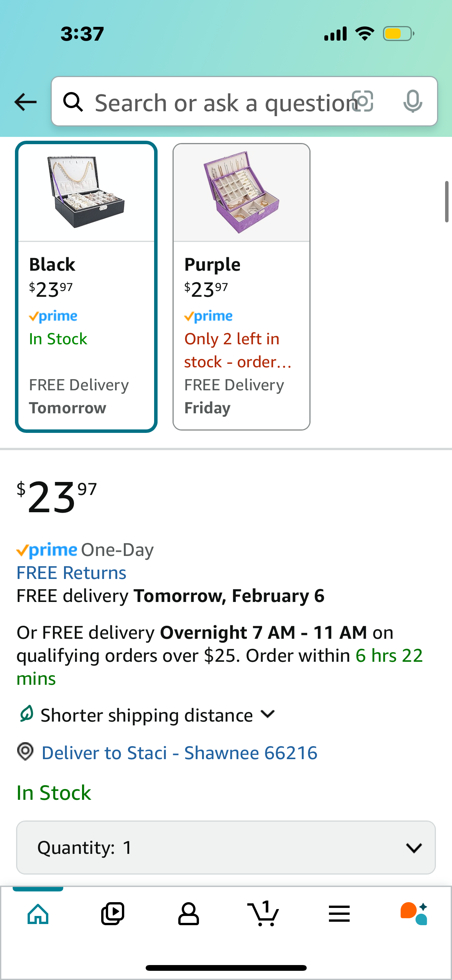The width and height of the screenshot is (452, 980).
Task: Tap the microphone voice search icon
Action: coord(413,102)
